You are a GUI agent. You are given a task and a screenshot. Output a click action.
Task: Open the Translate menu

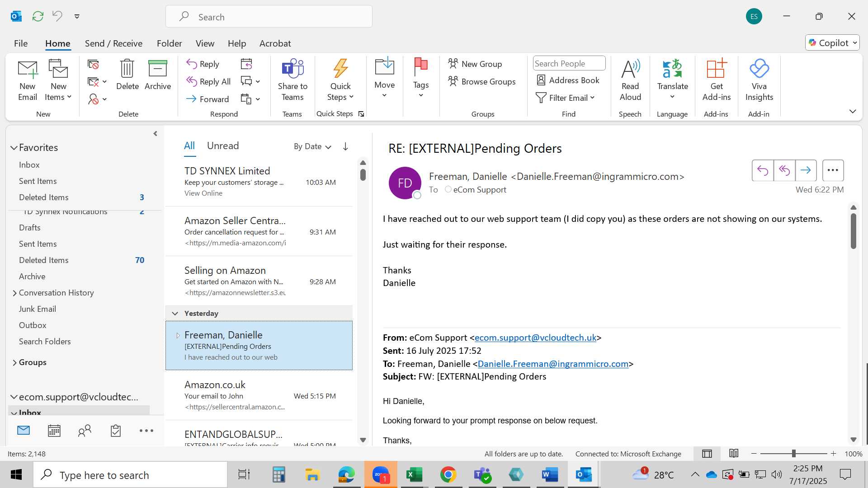[673, 80]
